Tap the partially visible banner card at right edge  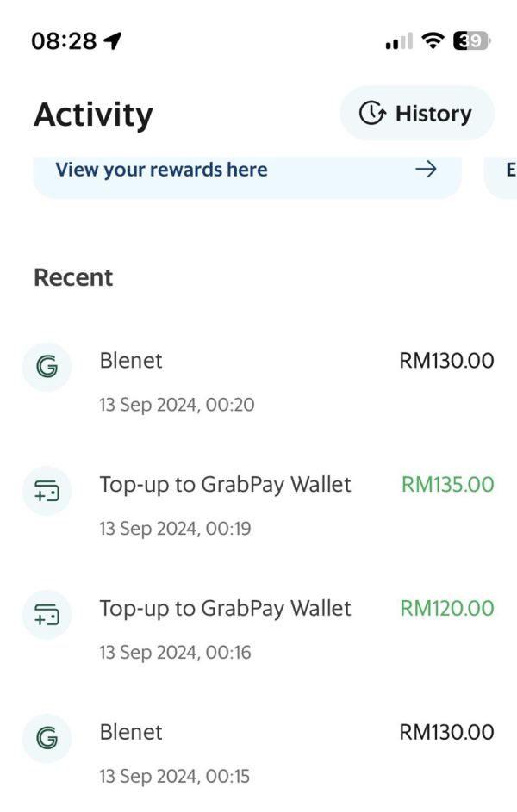pyautogui.click(x=503, y=170)
